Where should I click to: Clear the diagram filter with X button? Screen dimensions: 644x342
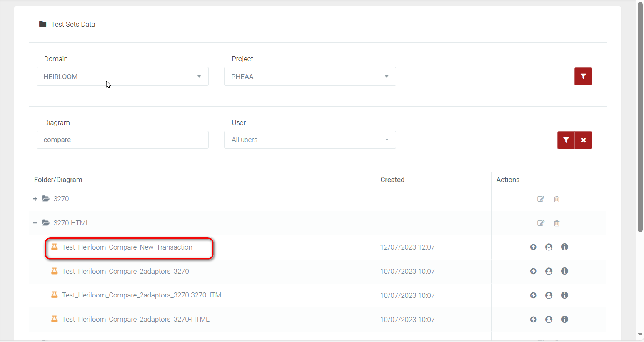click(x=583, y=140)
